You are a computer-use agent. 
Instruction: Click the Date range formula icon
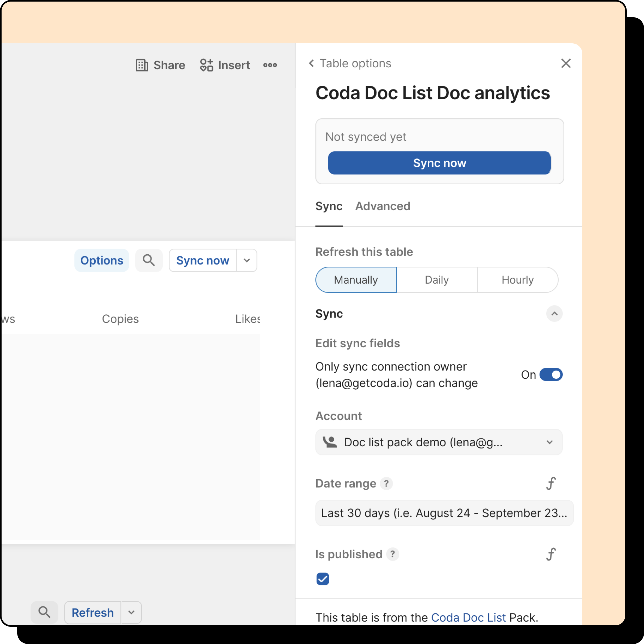coord(551,483)
